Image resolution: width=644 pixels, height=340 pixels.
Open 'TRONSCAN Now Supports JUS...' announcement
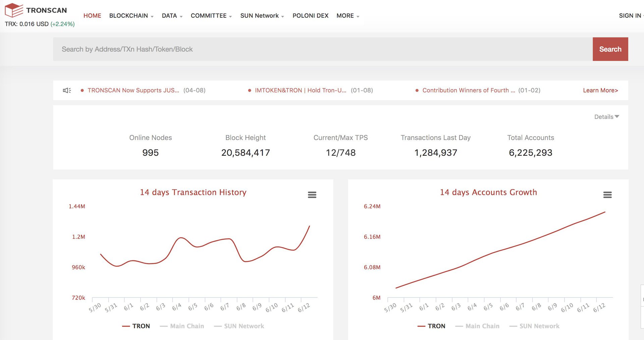[x=133, y=90]
